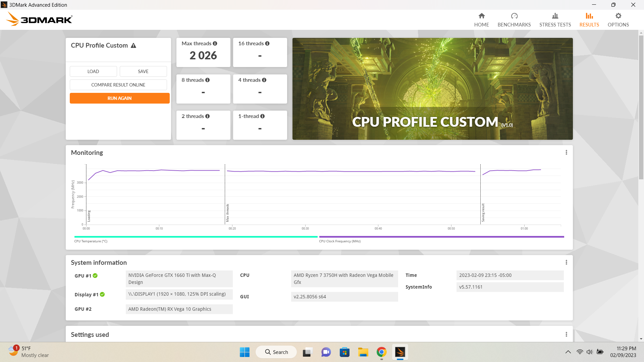Click the info icon next to 1-thread
644x362 pixels.
[263, 116]
